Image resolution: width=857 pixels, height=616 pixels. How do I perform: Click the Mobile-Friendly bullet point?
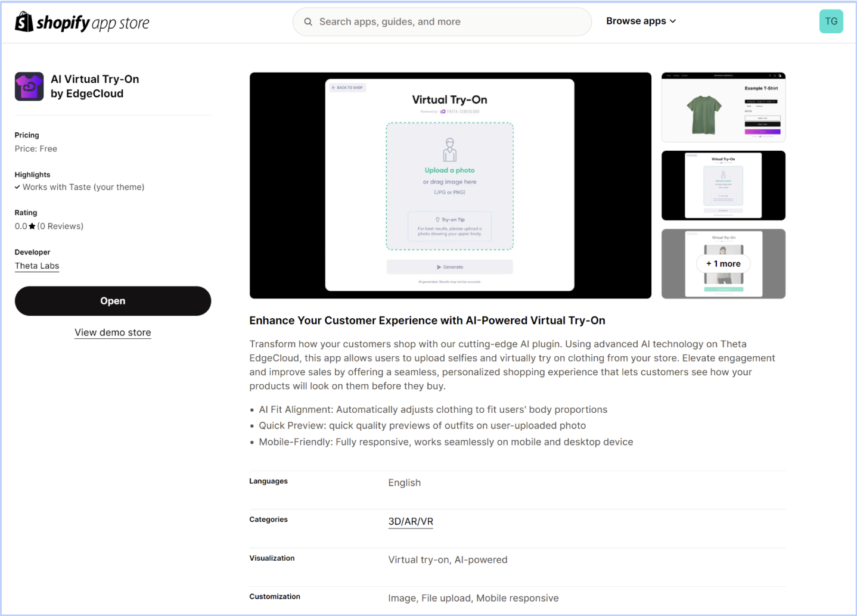click(446, 442)
